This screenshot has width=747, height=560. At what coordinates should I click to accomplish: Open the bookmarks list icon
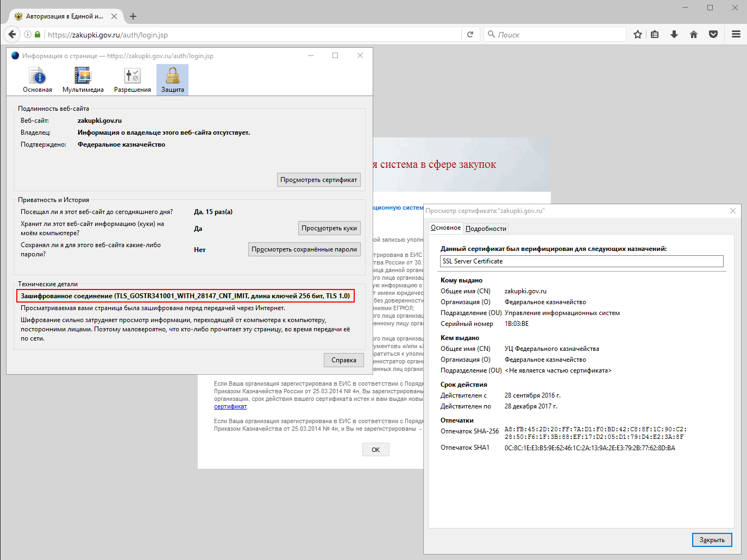(655, 34)
